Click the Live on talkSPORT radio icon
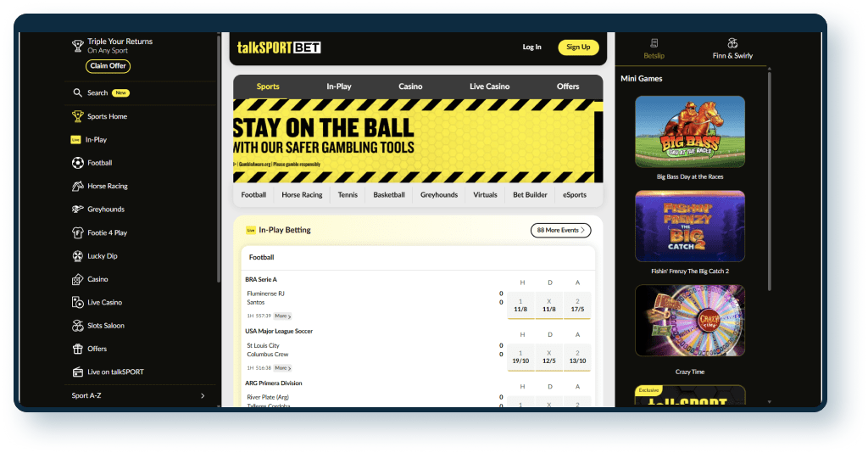 [77, 372]
